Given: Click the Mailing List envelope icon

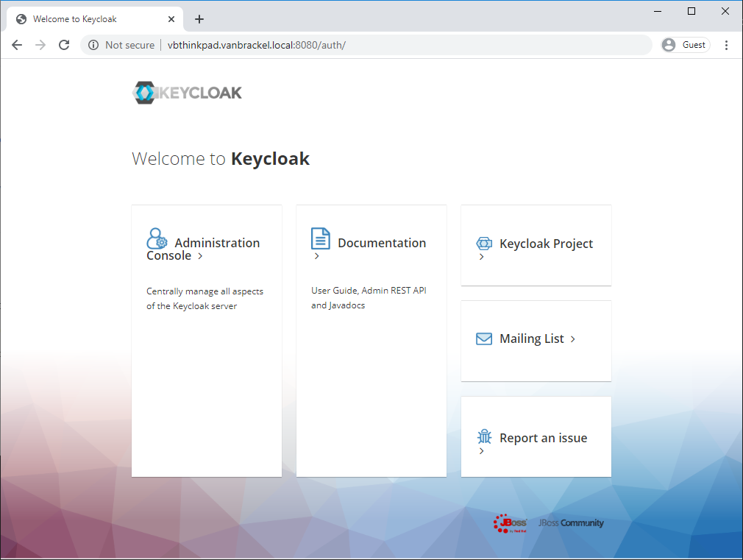Looking at the screenshot, I should tap(484, 339).
